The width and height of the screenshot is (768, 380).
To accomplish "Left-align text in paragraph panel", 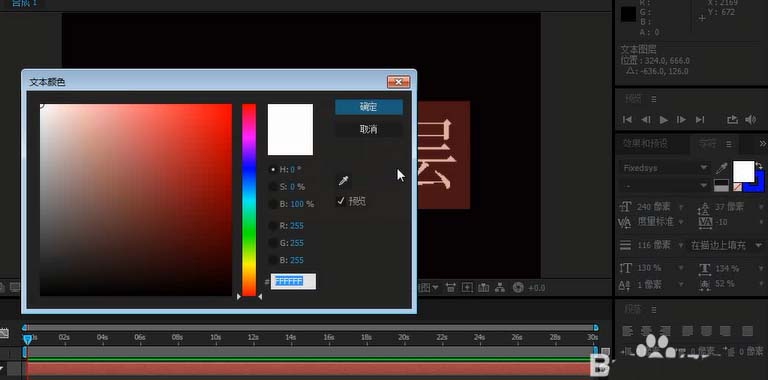I will click(627, 332).
